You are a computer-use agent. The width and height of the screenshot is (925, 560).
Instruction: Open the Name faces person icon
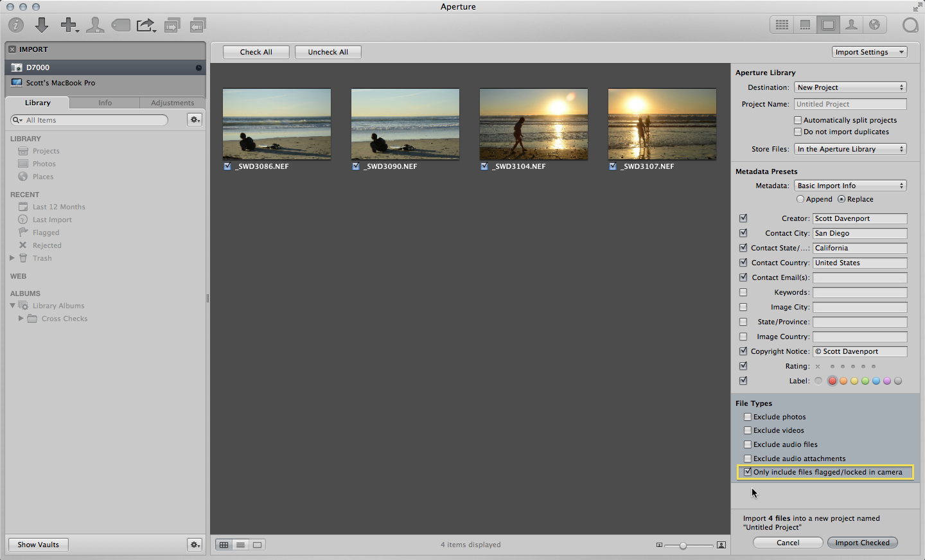[x=95, y=25]
